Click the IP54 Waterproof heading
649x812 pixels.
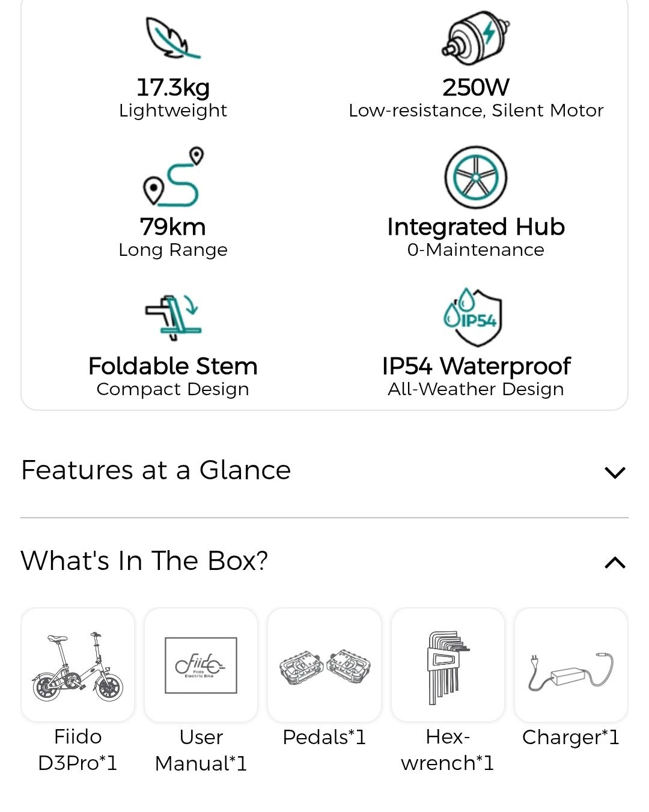pos(476,366)
